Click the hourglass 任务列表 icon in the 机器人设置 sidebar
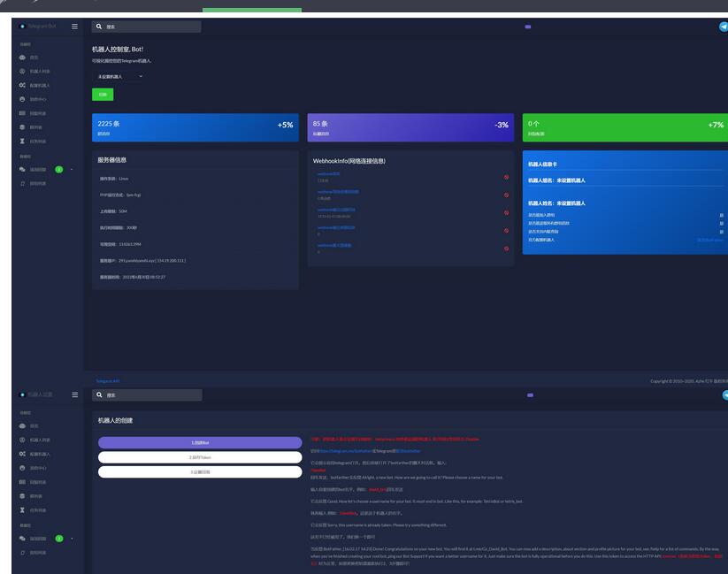 click(22, 510)
